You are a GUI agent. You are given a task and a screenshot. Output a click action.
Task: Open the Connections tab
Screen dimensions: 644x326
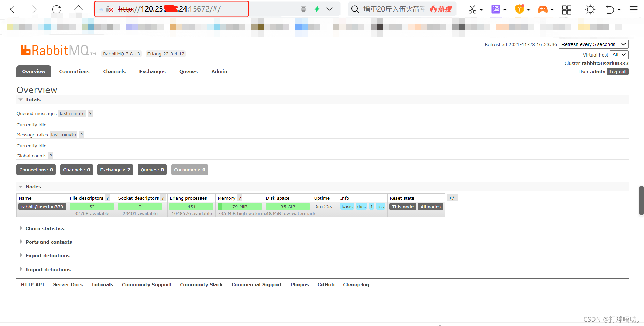[74, 71]
